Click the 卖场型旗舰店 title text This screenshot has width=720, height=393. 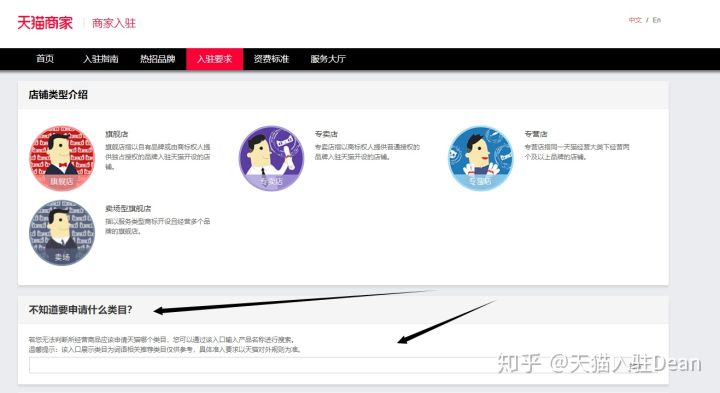point(128,208)
